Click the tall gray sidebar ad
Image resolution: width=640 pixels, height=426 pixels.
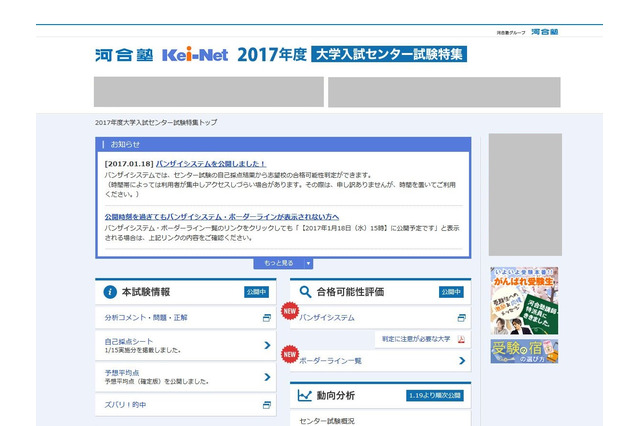525,195
